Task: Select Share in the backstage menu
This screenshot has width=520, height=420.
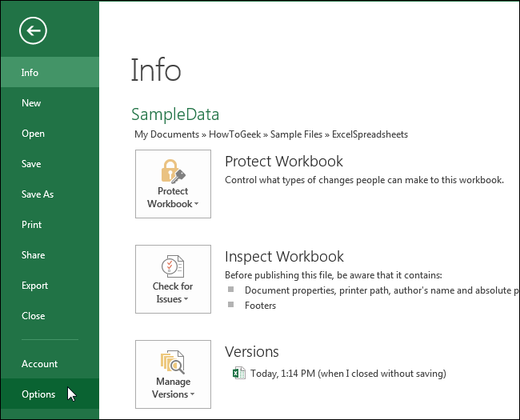Action: (x=33, y=255)
